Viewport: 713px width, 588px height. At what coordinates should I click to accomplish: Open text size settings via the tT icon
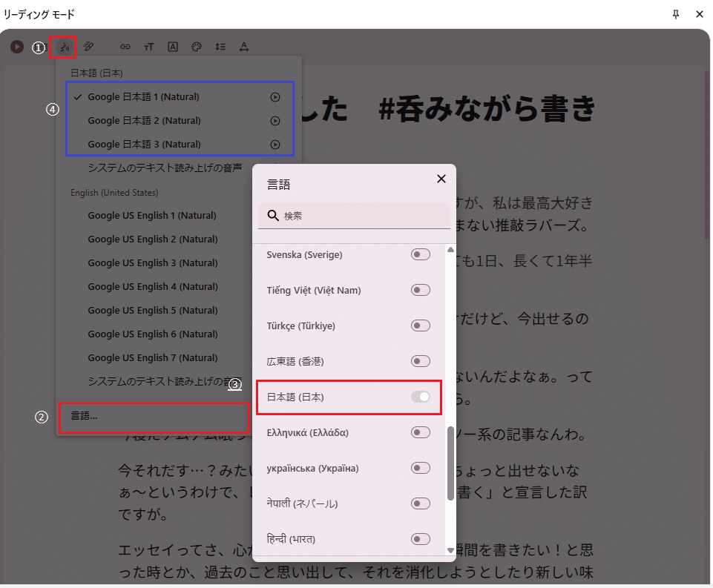148,47
